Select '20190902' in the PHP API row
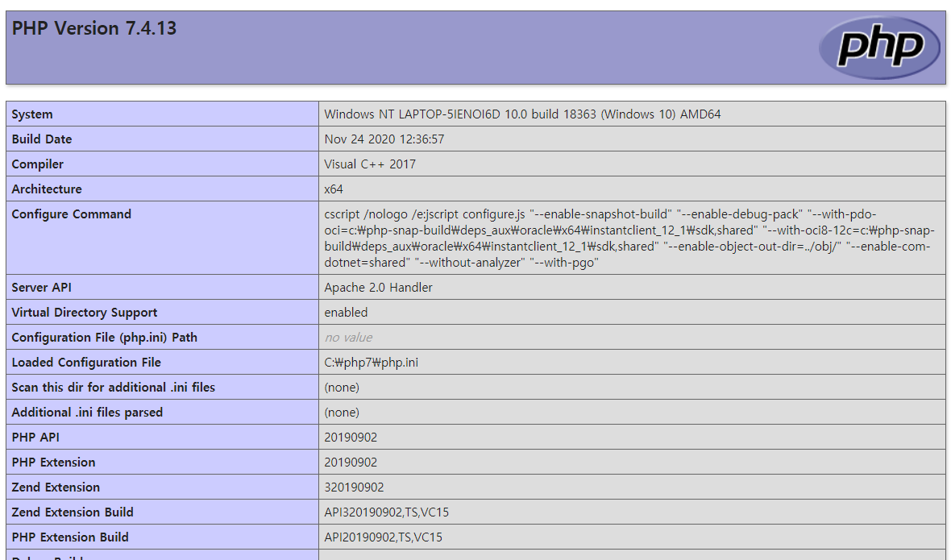The height and width of the screenshot is (560, 951). [351, 437]
